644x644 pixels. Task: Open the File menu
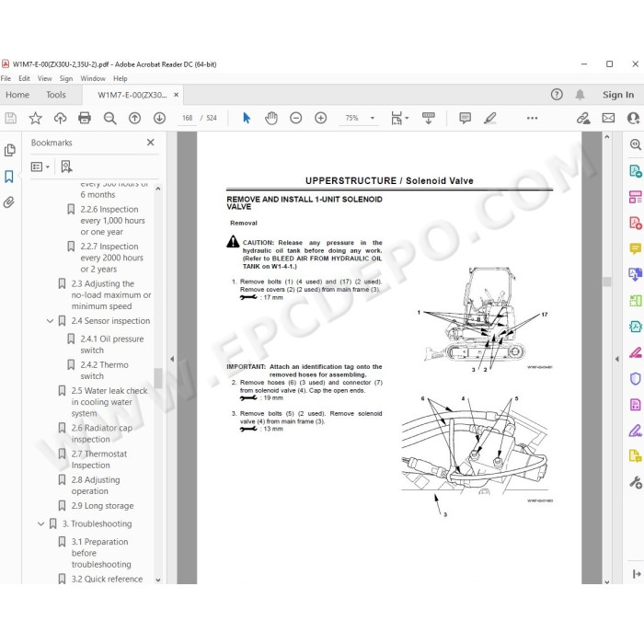[x=6, y=78]
